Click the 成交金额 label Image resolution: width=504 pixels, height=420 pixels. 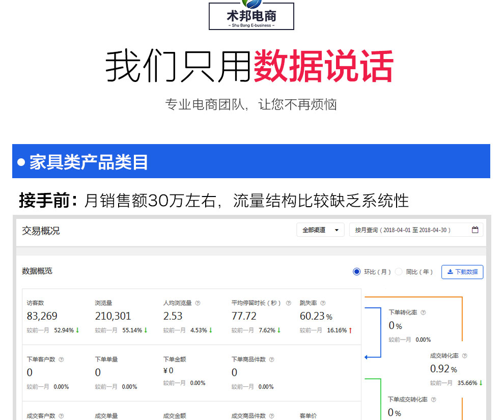pyautogui.click(x=175, y=416)
